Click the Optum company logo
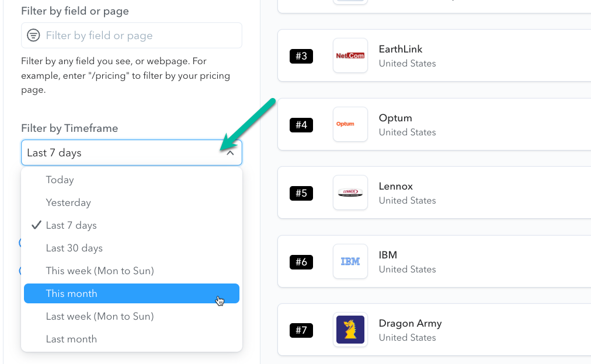591x364 pixels. click(350, 124)
